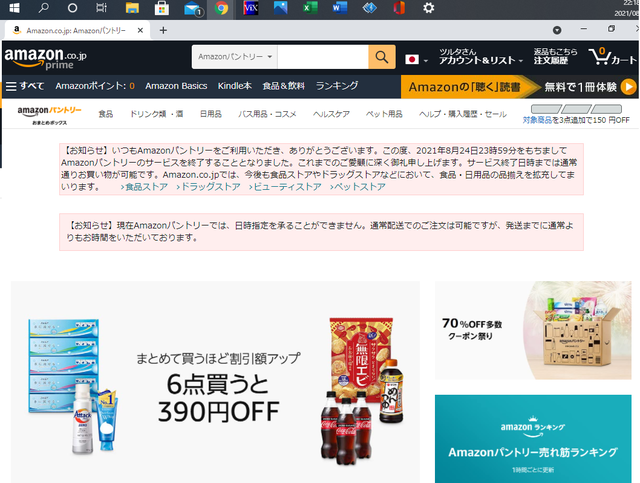Open a new browser tab
Screen dimensions: 640x483
(x=163, y=30)
